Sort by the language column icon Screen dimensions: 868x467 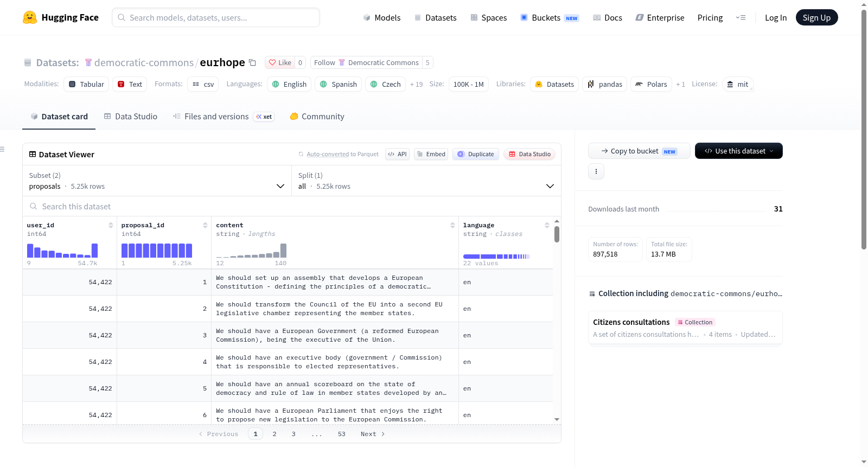tap(547, 225)
